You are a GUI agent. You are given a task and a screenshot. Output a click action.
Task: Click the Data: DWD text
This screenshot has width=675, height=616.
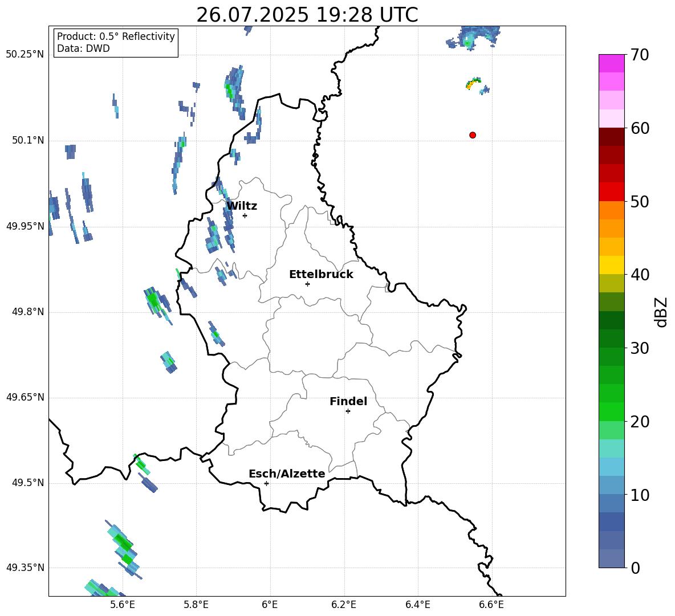(x=83, y=48)
